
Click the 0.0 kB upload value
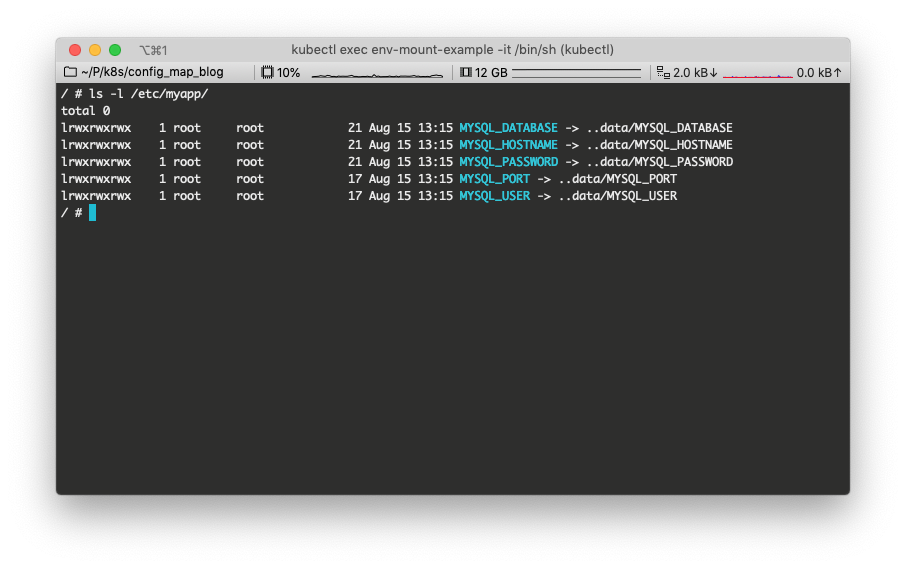click(x=814, y=73)
